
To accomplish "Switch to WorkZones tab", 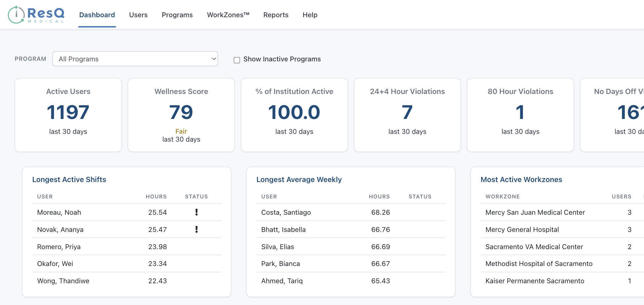I will coord(228,15).
